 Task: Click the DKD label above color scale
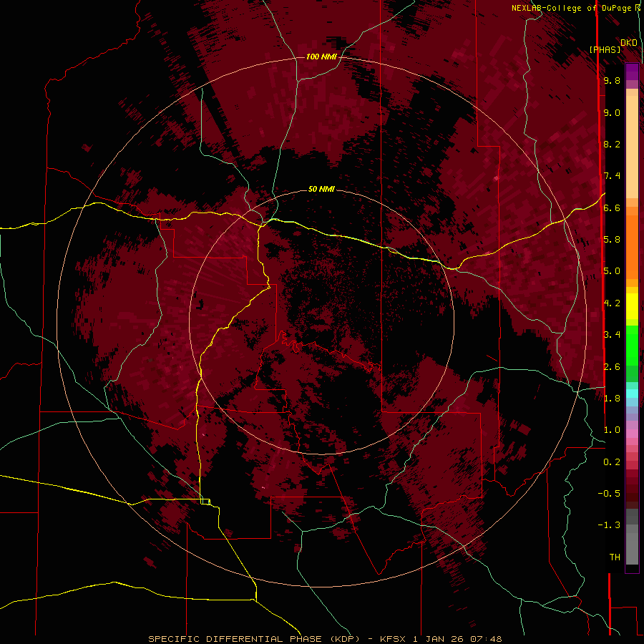coord(628,42)
